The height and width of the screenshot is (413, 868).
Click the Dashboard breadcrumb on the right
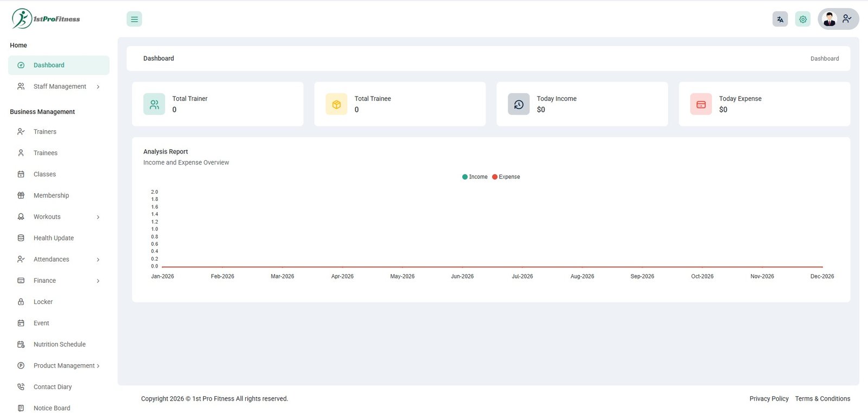click(824, 59)
